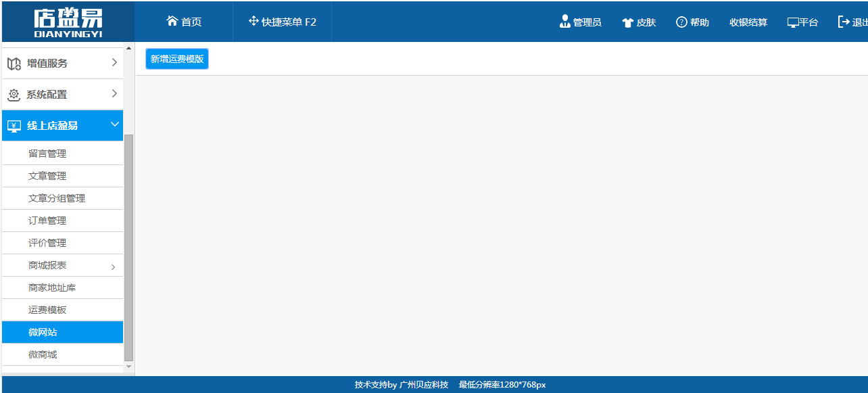
Task: Open 运费模板 in sidebar
Action: click(63, 310)
